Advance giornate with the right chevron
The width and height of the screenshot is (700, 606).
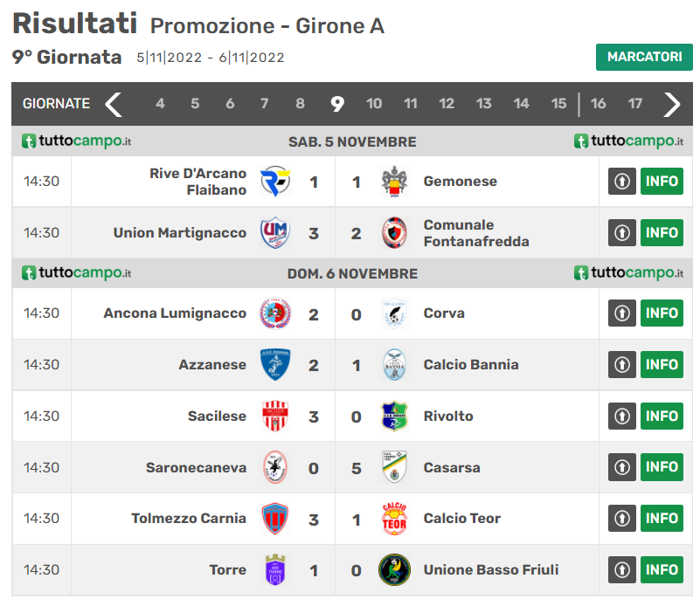pos(671,104)
